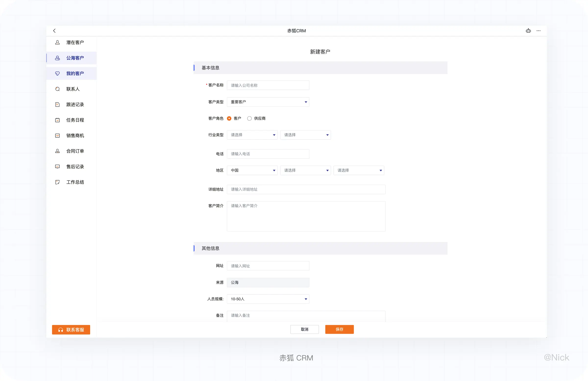The width and height of the screenshot is (588, 381).
Task: Open the three-dots more menu
Action: point(539,31)
